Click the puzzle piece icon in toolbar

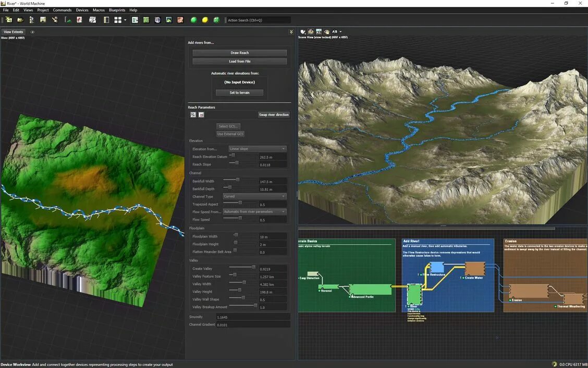(92, 20)
